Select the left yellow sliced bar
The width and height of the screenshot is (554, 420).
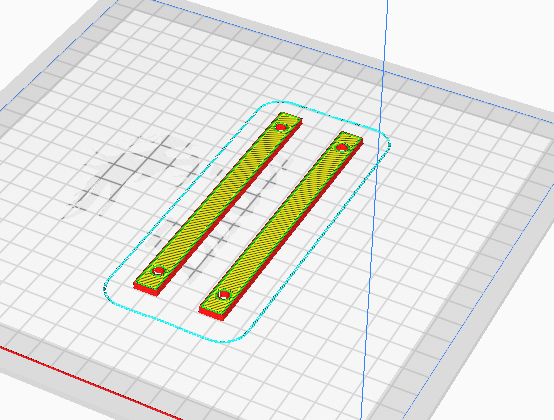(218, 204)
